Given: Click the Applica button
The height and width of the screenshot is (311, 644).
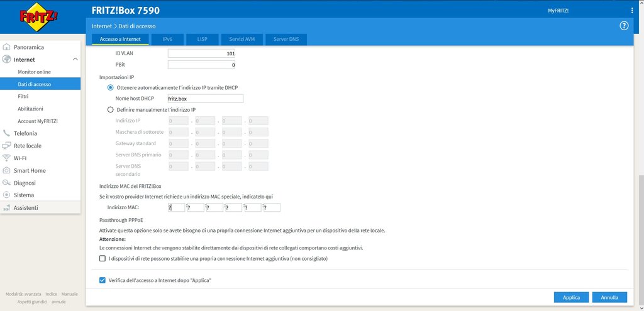Looking at the screenshot, I should tap(571, 297).
